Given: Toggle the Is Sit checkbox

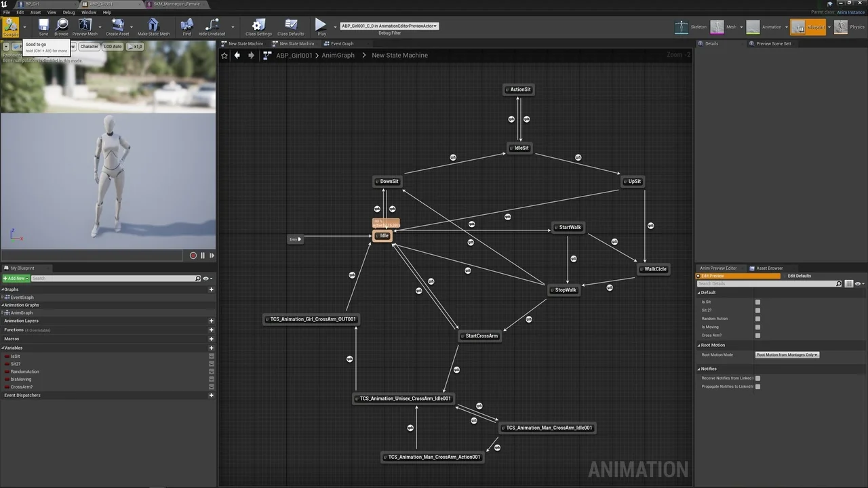Looking at the screenshot, I should 757,302.
